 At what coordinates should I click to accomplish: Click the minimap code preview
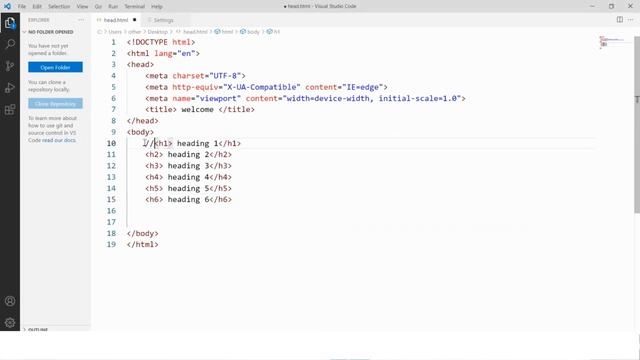pyautogui.click(x=612, y=42)
